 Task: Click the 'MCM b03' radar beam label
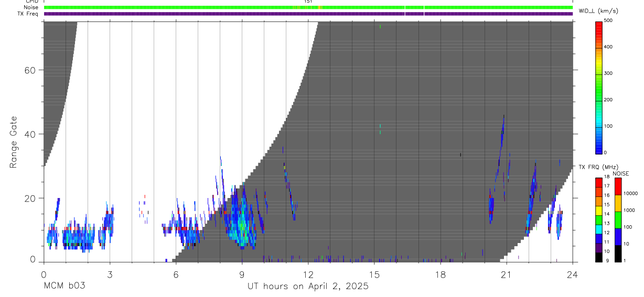64,287
